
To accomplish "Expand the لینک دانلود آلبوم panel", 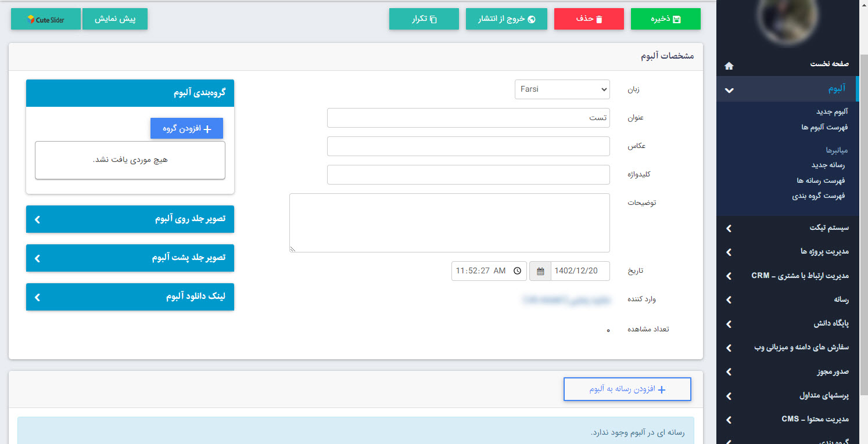I will coord(130,297).
